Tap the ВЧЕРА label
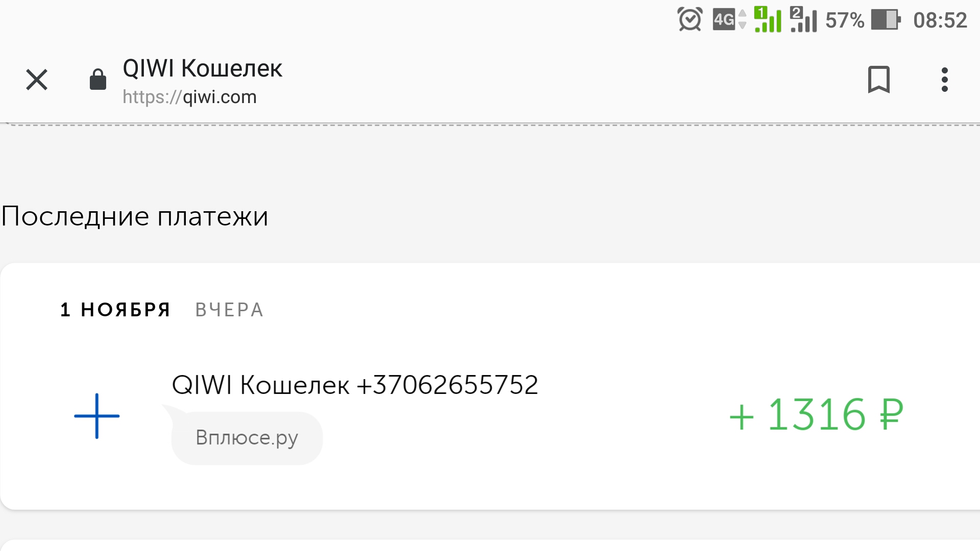Viewport: 980px width, 551px height. click(230, 310)
